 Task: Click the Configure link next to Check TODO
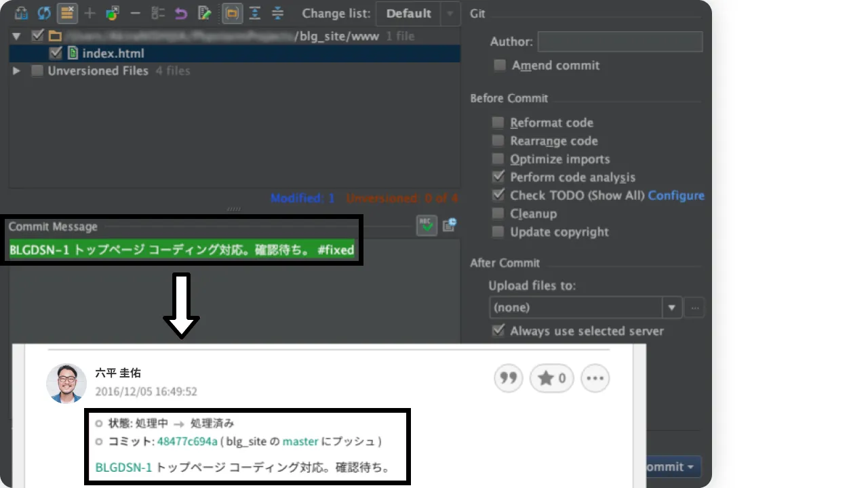click(x=676, y=195)
